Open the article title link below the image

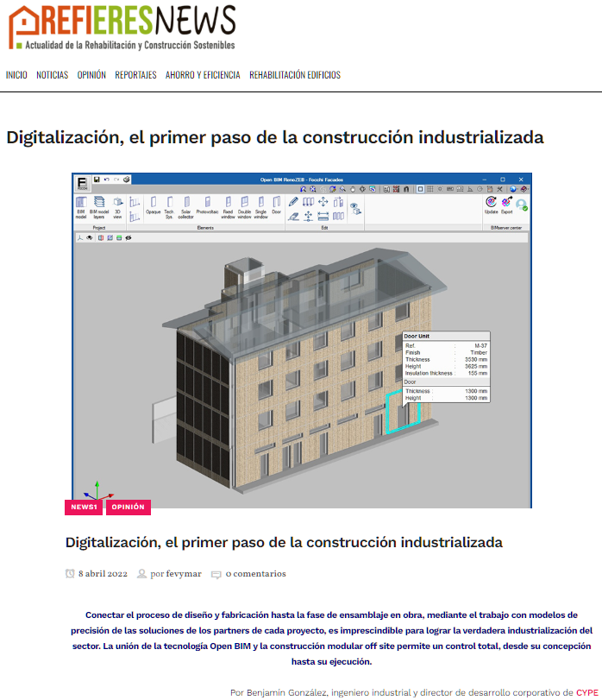click(x=284, y=542)
